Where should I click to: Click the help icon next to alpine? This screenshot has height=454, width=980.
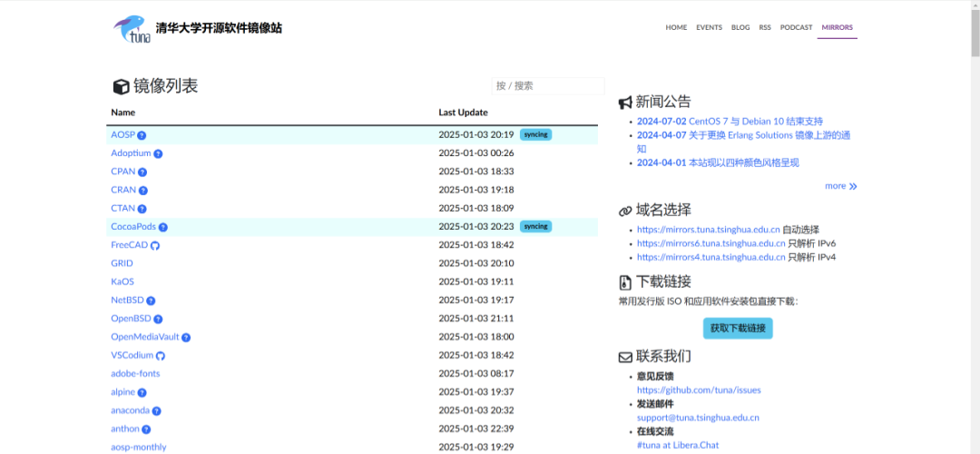[142, 393]
